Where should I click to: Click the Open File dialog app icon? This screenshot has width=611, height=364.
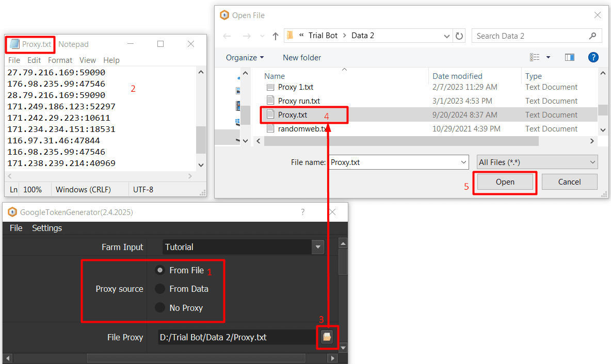tap(224, 15)
